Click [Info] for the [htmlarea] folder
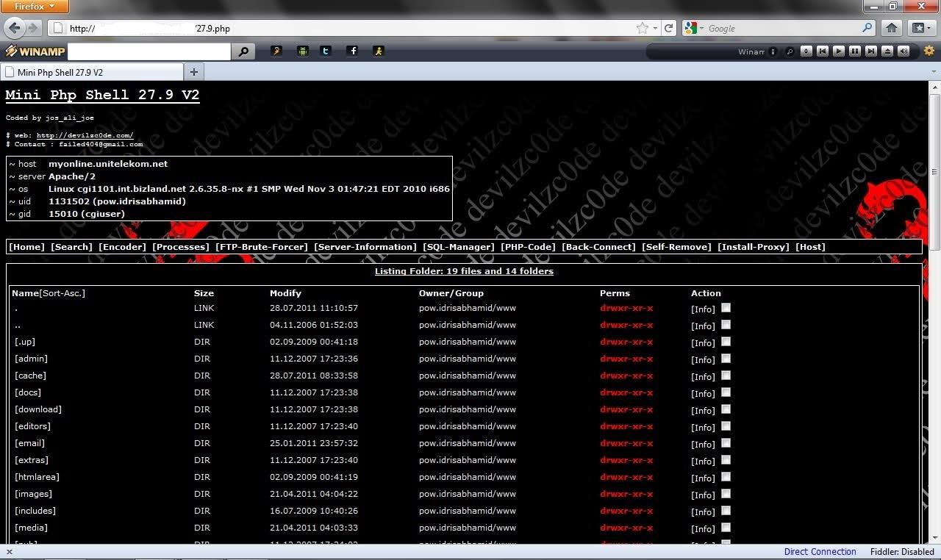Image resolution: width=941 pixels, height=560 pixels. pos(703,478)
